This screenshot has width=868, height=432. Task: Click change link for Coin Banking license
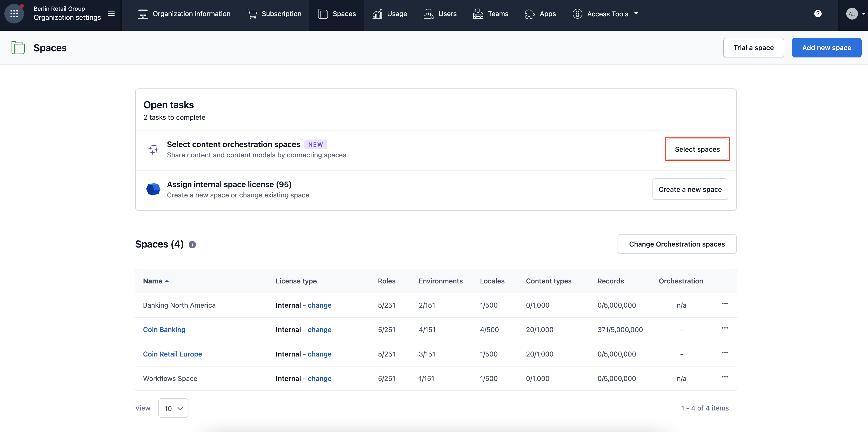click(x=319, y=329)
